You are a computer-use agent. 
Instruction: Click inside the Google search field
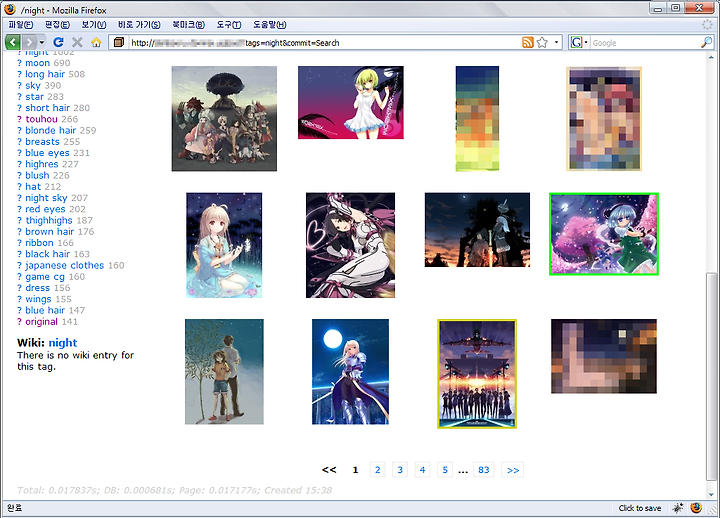pos(645,43)
